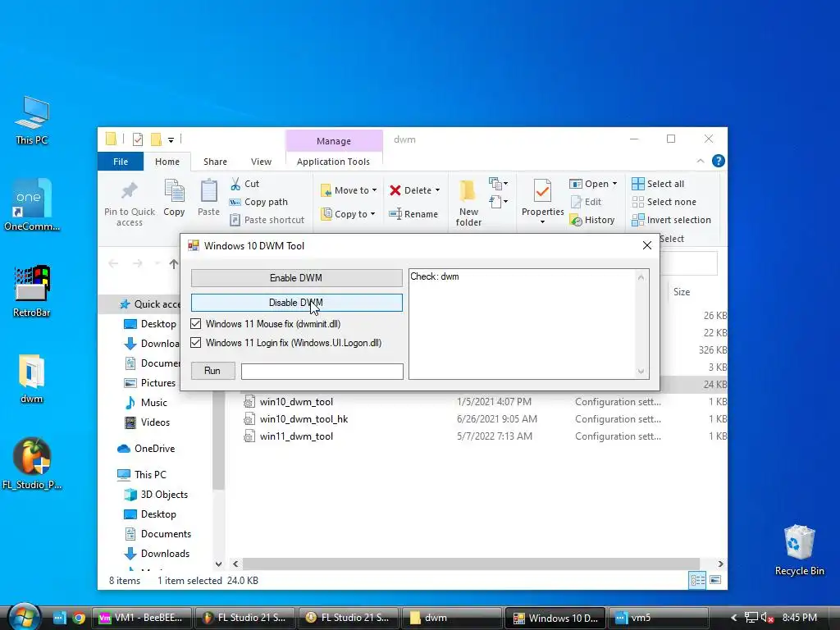Click the Rename ribbon button

[x=413, y=214]
